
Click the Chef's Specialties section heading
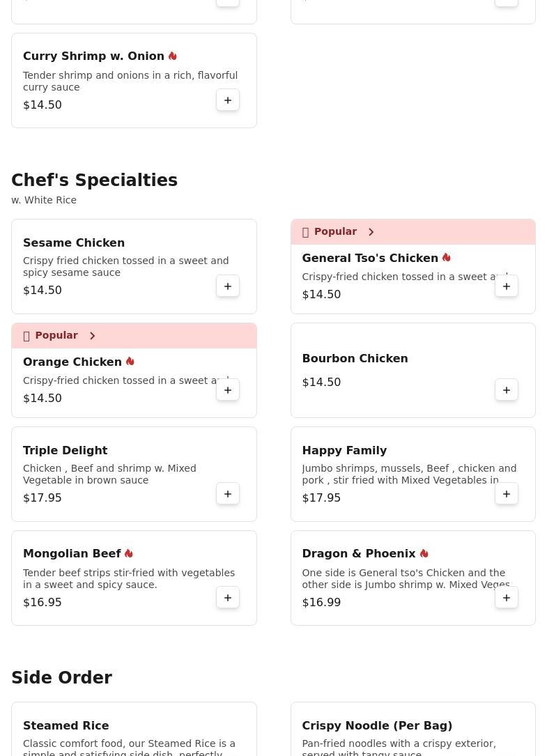click(94, 180)
